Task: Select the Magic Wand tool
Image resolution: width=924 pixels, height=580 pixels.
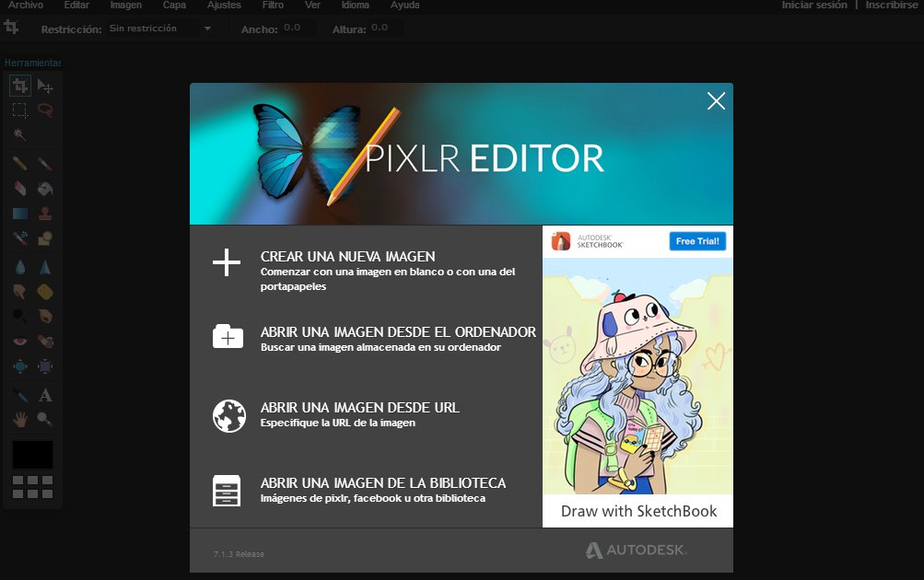Action: pyautogui.click(x=20, y=134)
